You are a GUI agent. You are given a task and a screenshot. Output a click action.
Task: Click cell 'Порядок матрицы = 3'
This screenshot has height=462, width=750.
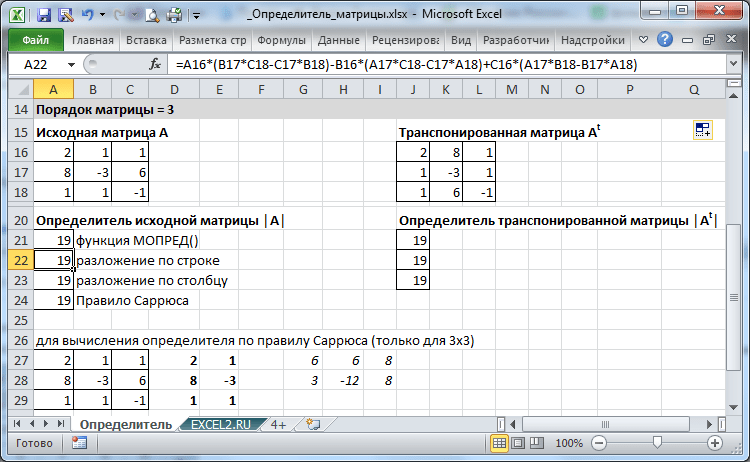click(105, 110)
